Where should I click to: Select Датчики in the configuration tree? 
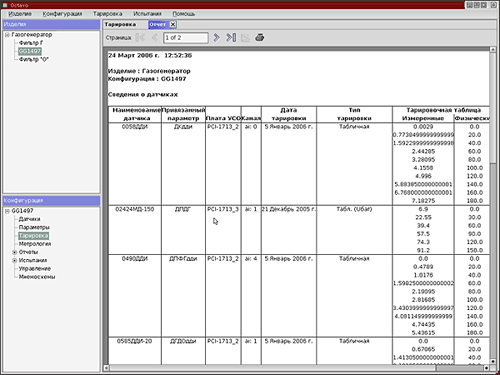[x=29, y=219]
